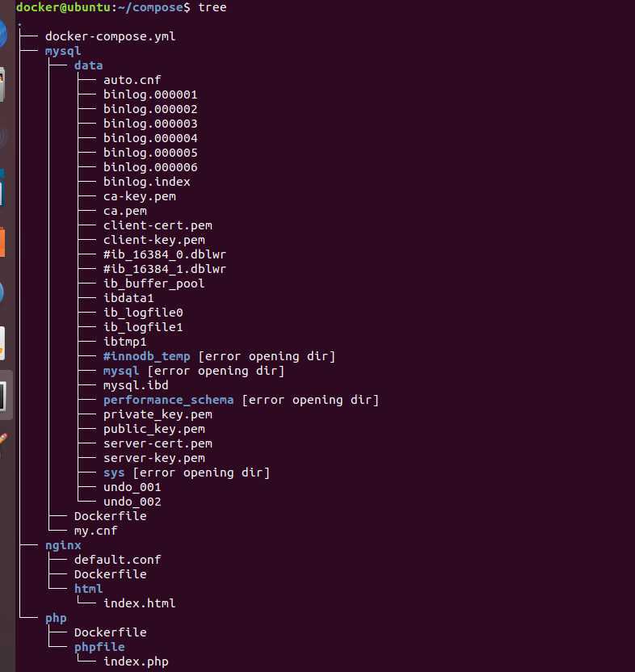Click Dockerfile under php directory
635x672 pixels.
(110, 633)
